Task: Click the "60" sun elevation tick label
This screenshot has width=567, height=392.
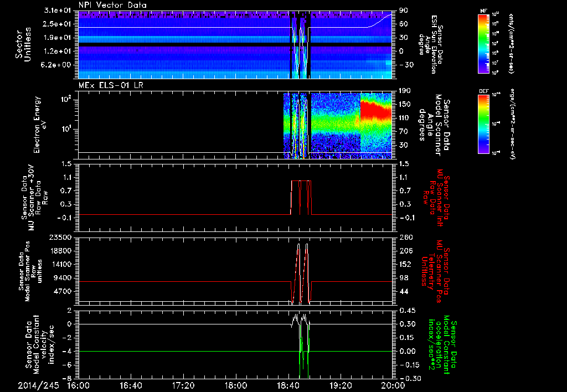Action: point(404,24)
